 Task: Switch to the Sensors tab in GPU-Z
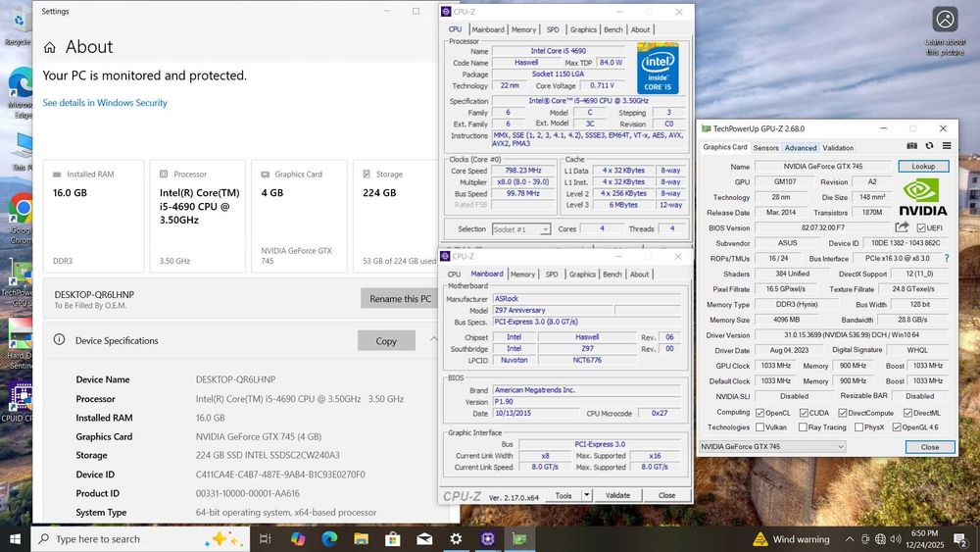click(x=765, y=148)
